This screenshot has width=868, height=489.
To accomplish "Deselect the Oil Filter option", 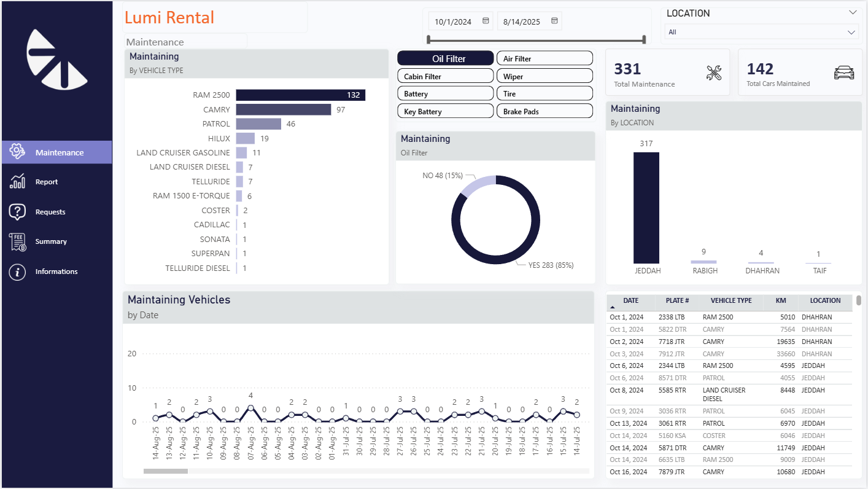I will tap(445, 58).
